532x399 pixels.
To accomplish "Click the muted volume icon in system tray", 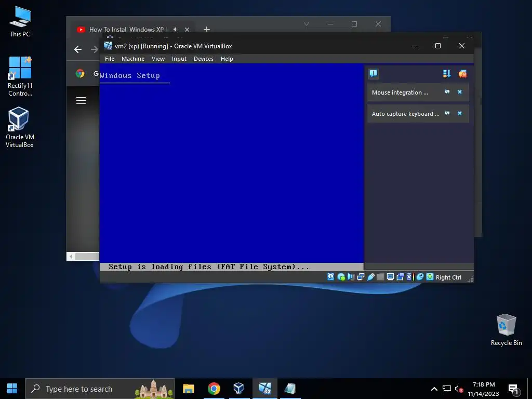I will point(459,389).
